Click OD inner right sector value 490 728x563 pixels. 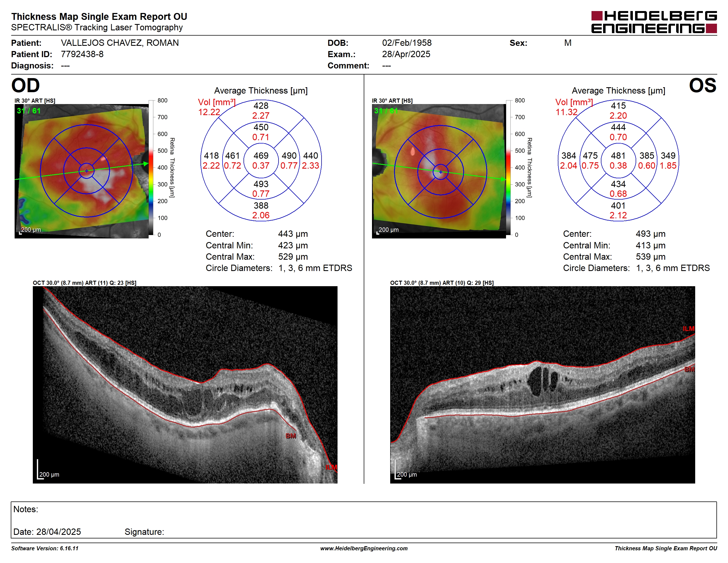(289, 156)
